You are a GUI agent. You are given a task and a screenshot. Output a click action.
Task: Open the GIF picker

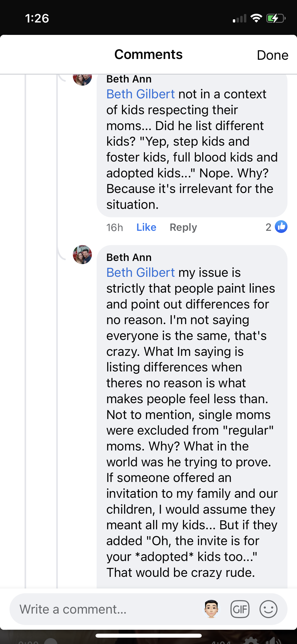pos(240,609)
